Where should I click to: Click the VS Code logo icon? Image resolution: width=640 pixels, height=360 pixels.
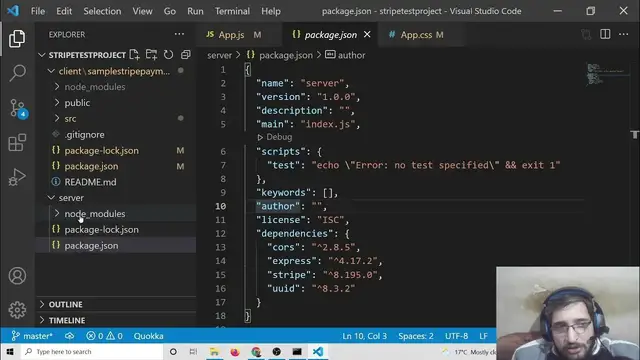13,11
